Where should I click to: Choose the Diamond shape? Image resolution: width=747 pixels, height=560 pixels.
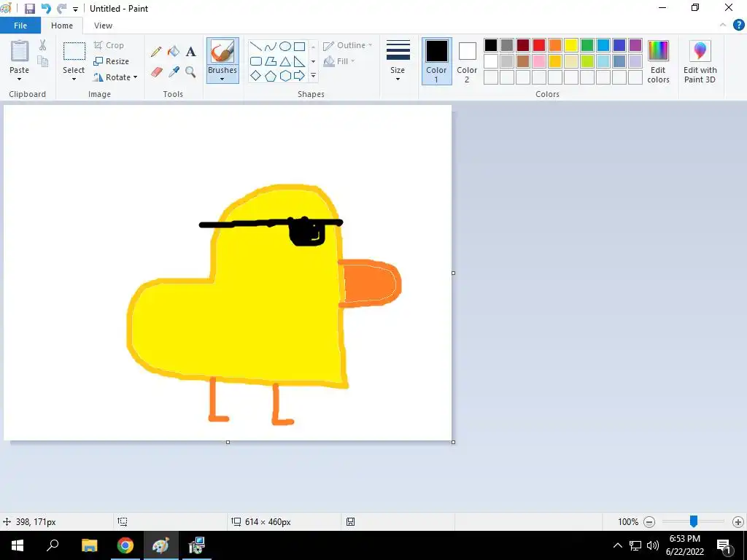point(256,76)
